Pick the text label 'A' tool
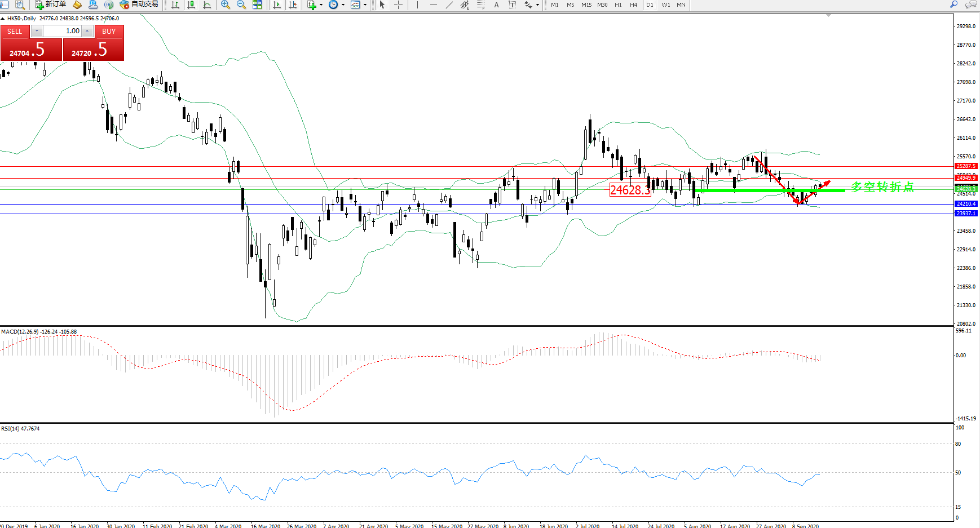 pos(496,5)
